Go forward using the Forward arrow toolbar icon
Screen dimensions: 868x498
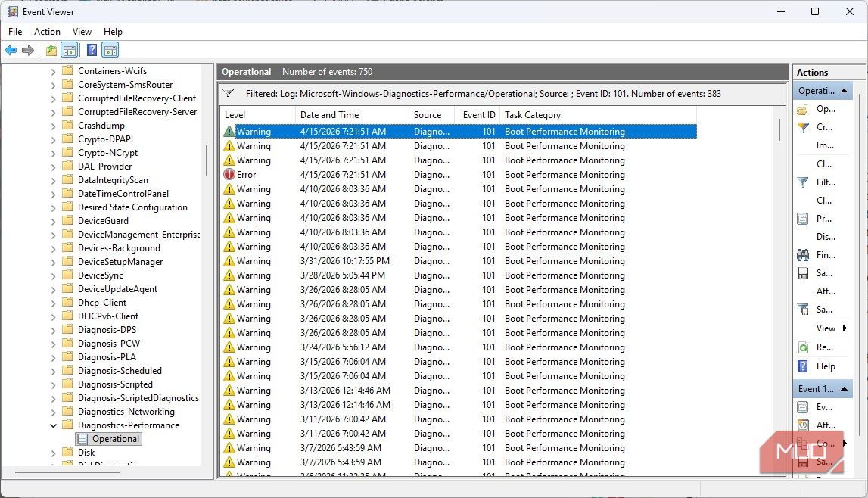click(x=28, y=51)
